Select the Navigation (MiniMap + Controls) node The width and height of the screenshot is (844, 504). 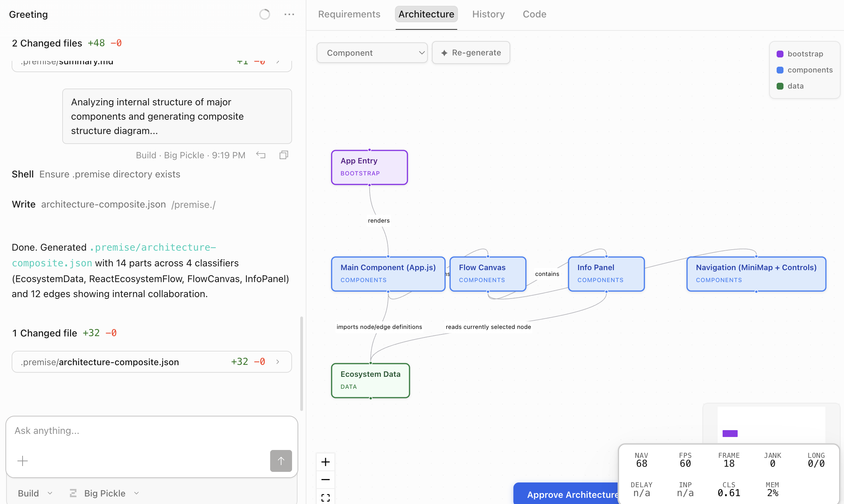click(x=756, y=274)
